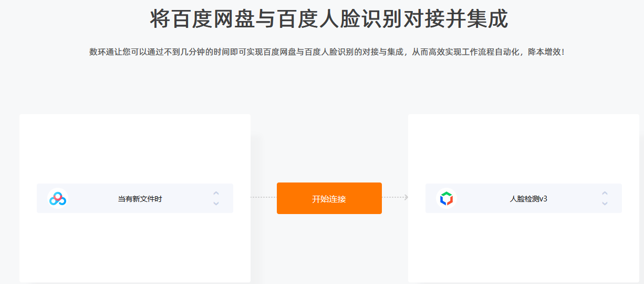Click the page title 将百度网盘与百度人脸识别对接并集成
Image resolution: width=644 pixels, height=284 pixels.
[x=329, y=19]
